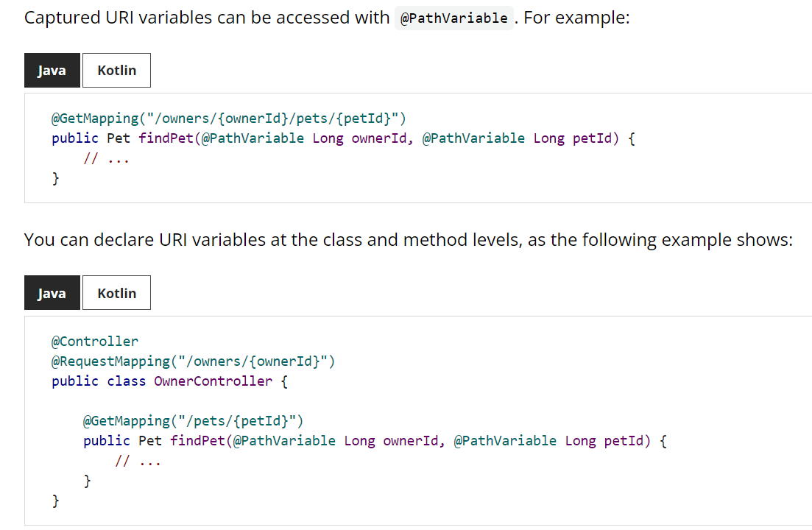Click the @GetMapping("/pets/{petId}") annotation

pyautogui.click(x=193, y=421)
